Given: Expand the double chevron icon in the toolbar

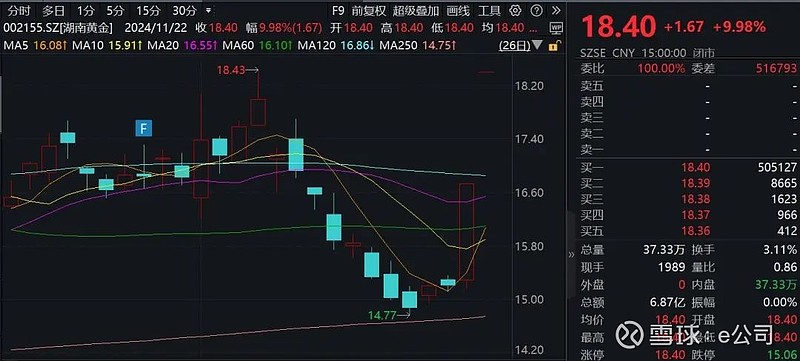Looking at the screenshot, I should coord(556,10).
